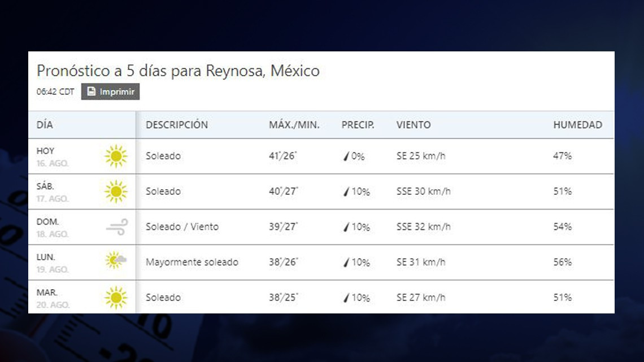Screen dimensions: 644x362
Task: Select the sunny icon on MAR. 20 AGO.
Action: click(116, 297)
